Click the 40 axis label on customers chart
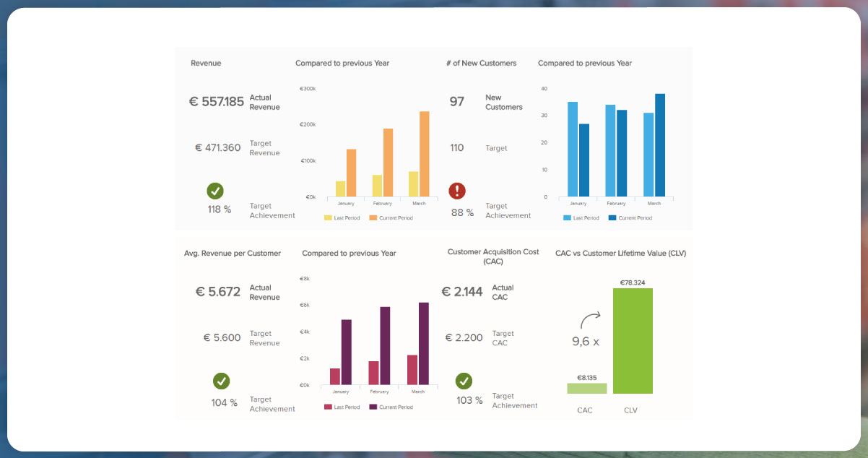Screen dimensions: 868x458 coord(544,88)
